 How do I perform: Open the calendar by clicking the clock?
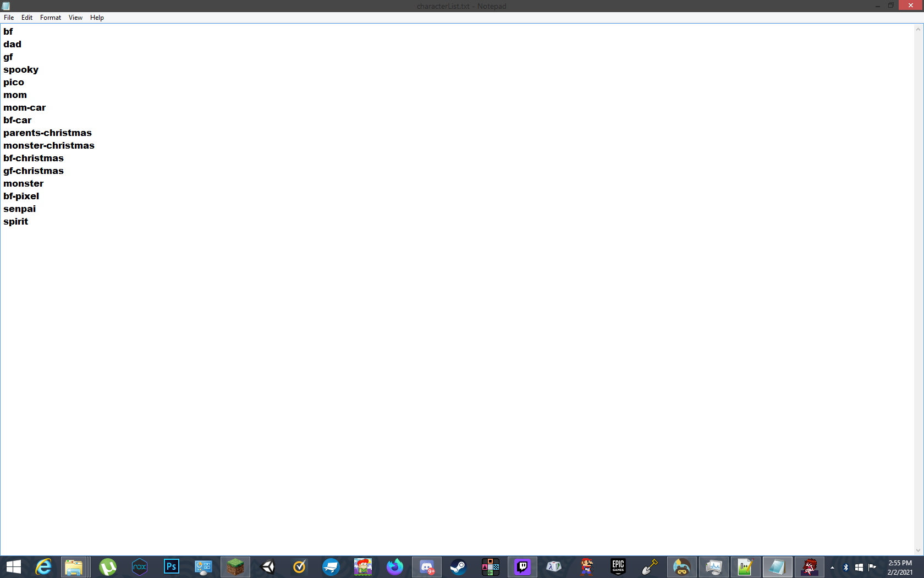coord(899,567)
